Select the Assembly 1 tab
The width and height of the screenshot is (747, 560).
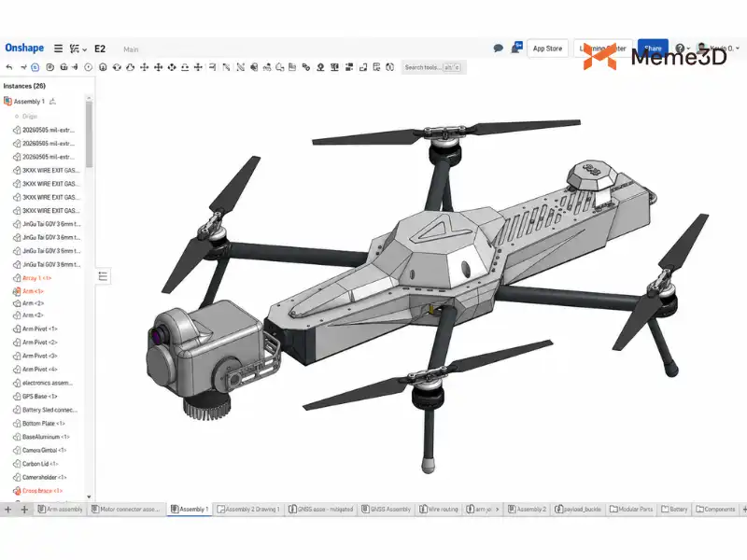[190, 509]
